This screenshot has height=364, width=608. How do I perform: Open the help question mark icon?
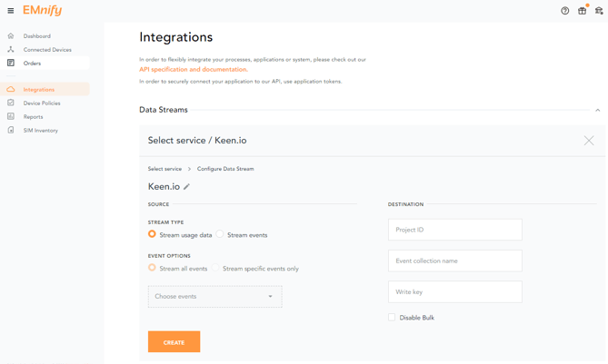[x=565, y=11]
